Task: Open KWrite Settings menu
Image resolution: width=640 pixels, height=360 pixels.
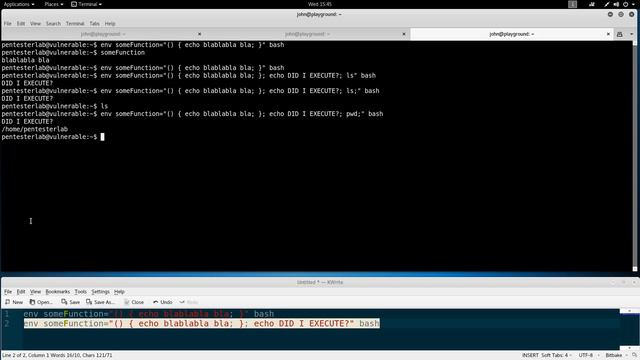Action: click(100, 292)
